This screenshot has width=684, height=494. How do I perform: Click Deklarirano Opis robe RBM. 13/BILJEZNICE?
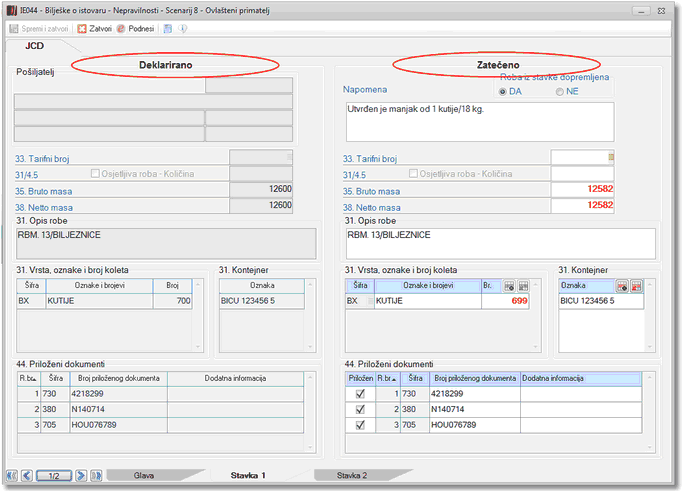pos(166,244)
